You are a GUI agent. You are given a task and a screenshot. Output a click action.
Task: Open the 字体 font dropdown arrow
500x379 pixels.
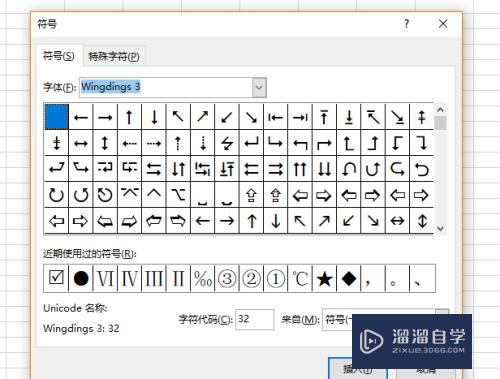(x=259, y=87)
